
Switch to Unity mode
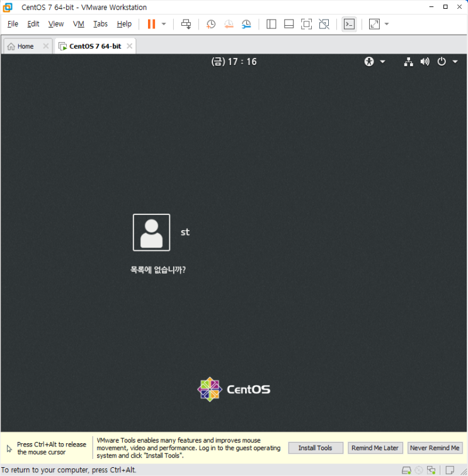pyautogui.click(x=324, y=24)
